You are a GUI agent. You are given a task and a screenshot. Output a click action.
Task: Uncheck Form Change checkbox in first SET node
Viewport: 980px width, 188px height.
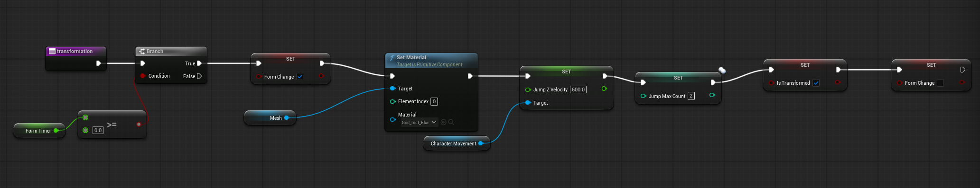(300, 77)
